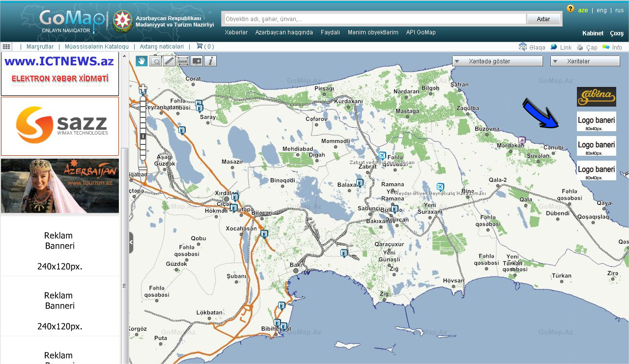Expand the Xəritədə göstər dropdown
Screen dimensions: 629x364
[x=497, y=61]
